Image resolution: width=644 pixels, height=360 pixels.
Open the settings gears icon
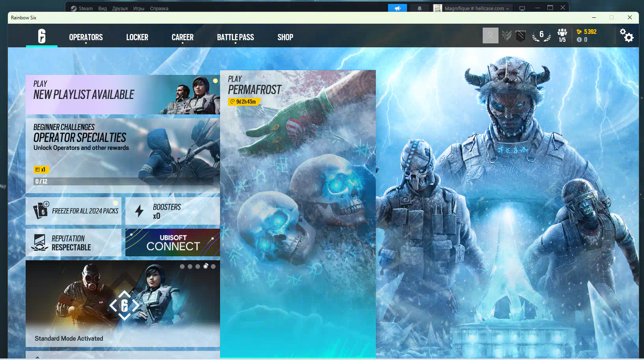[x=626, y=35]
